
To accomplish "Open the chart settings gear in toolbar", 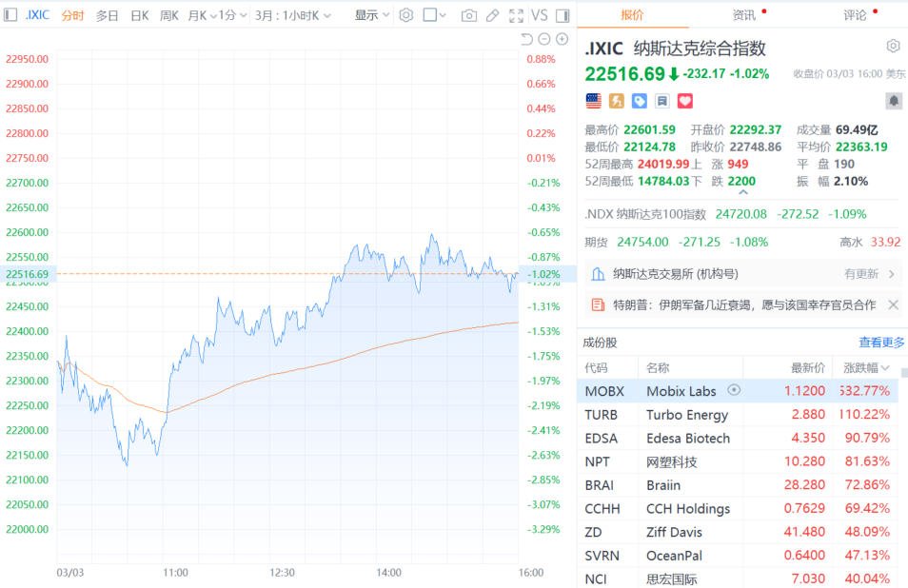I will pos(406,15).
